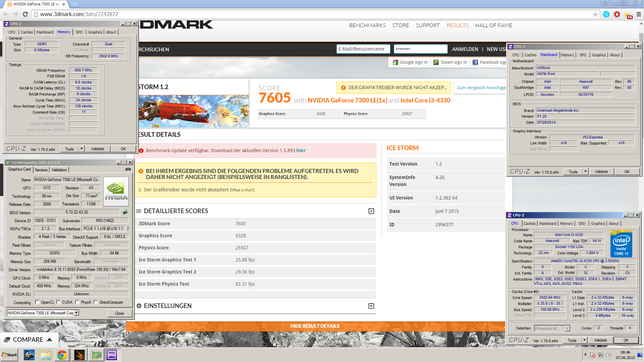
Task: Switch to SPD tab in Memory CPU-Z
Action: tap(79, 32)
